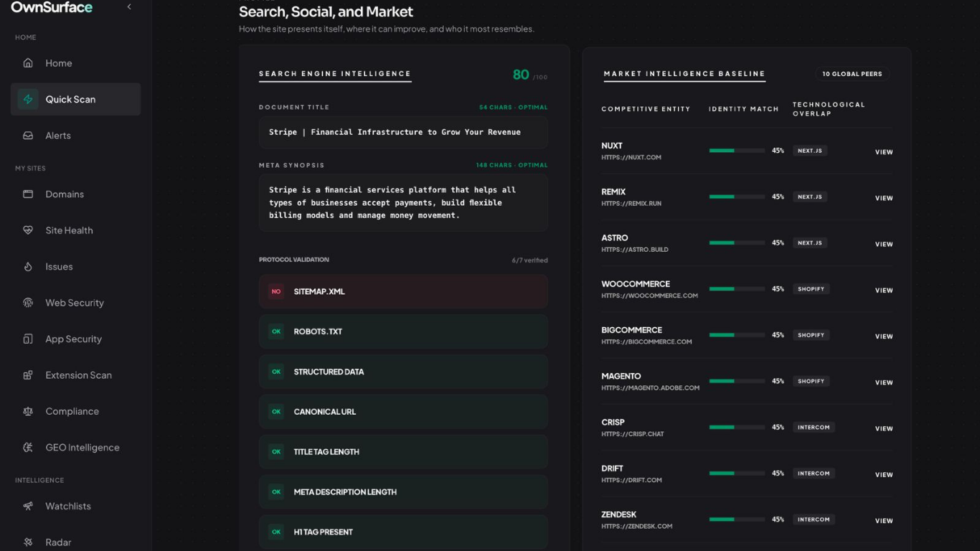This screenshot has height=551, width=980.
Task: Expand the SITEMAP.XML failed validation row
Action: [403, 291]
